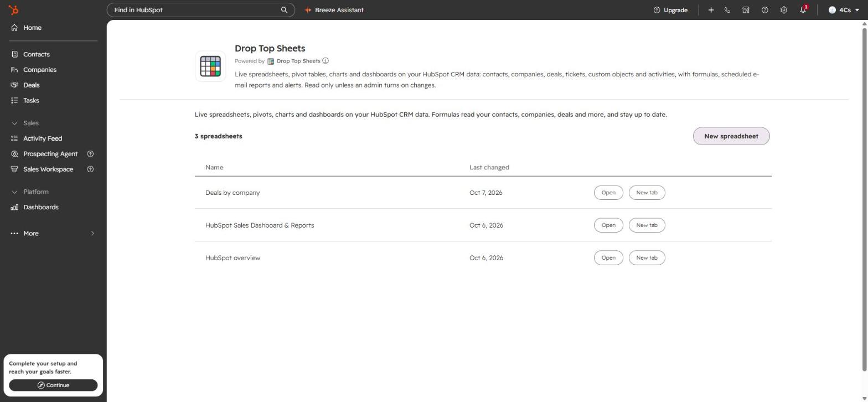This screenshot has width=868, height=402.
Task: Open the calling phone icon
Action: [727, 10]
